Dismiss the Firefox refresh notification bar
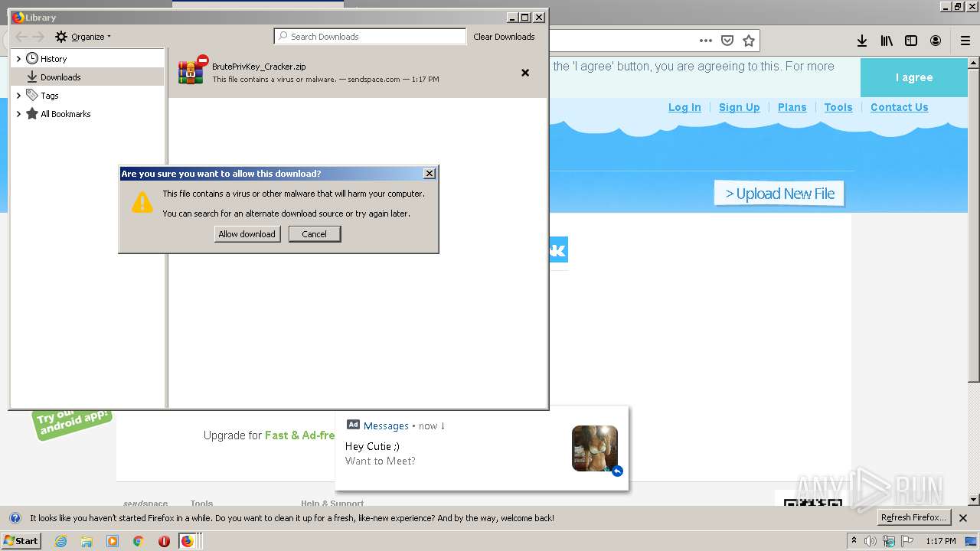The height and width of the screenshot is (551, 980). (963, 518)
